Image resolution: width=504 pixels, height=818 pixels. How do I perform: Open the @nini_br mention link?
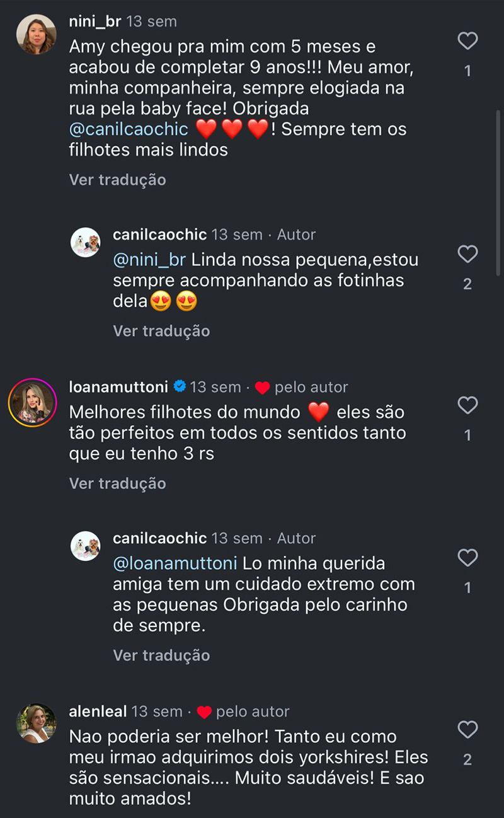149,260
